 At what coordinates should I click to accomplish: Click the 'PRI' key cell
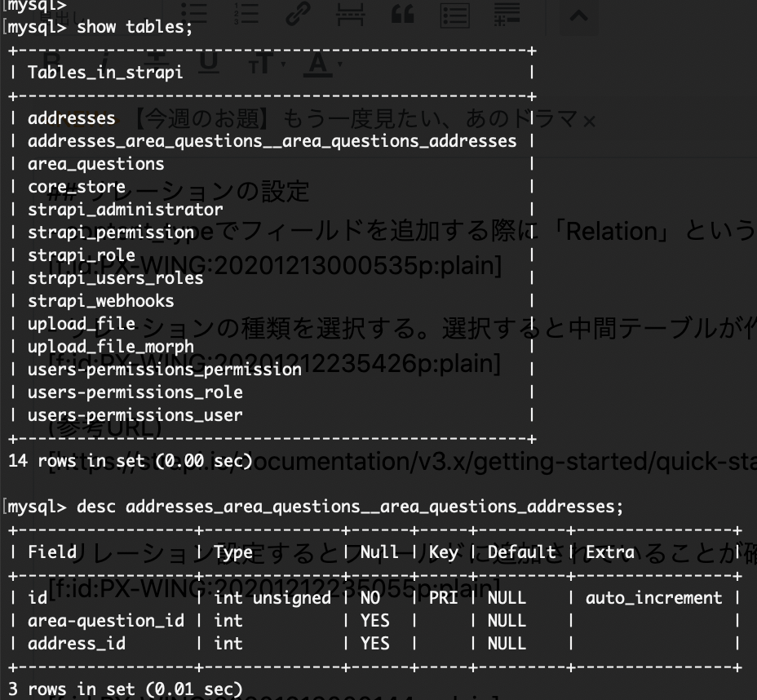click(x=443, y=598)
